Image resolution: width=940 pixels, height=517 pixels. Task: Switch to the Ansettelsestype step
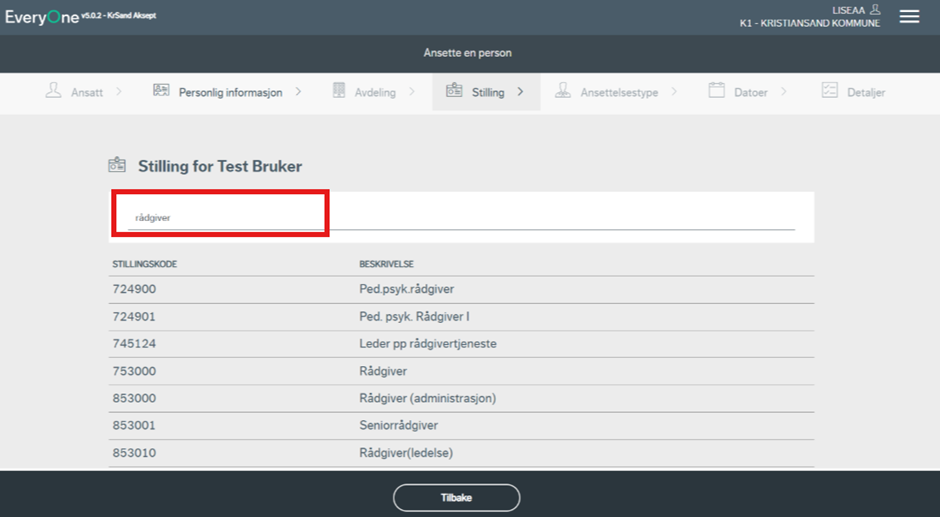click(619, 92)
